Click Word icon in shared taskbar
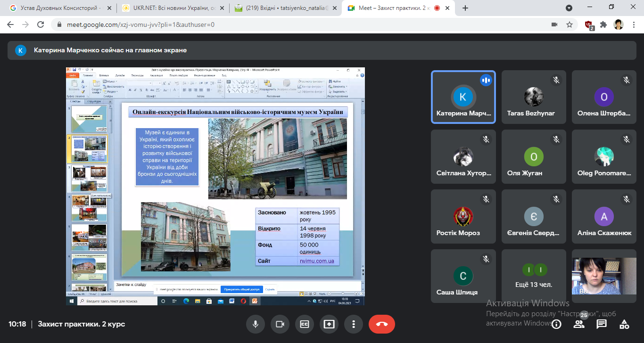 (231, 301)
